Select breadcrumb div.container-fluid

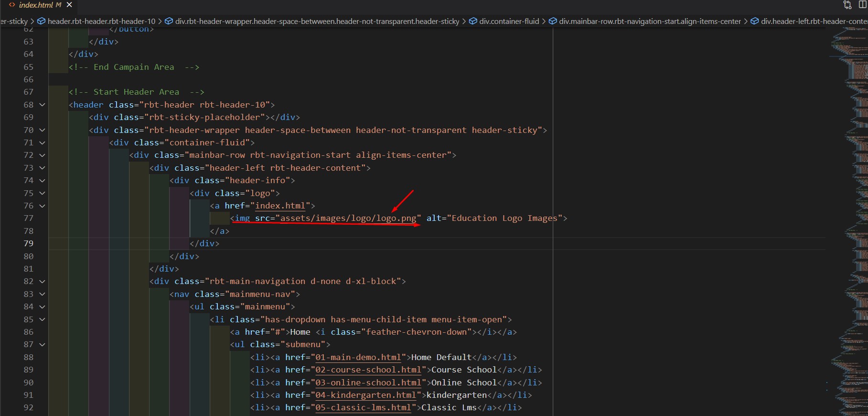(509, 21)
